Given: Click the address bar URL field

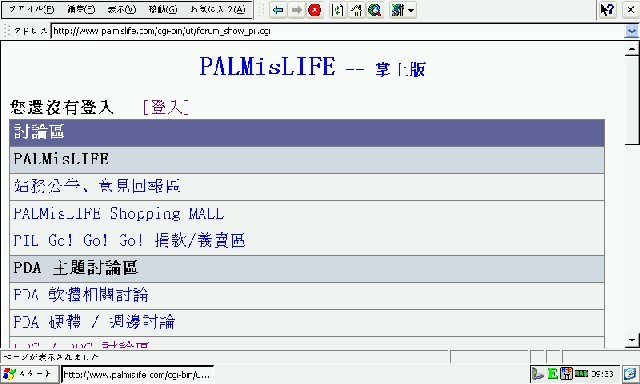Looking at the screenshot, I should click(x=338, y=31).
